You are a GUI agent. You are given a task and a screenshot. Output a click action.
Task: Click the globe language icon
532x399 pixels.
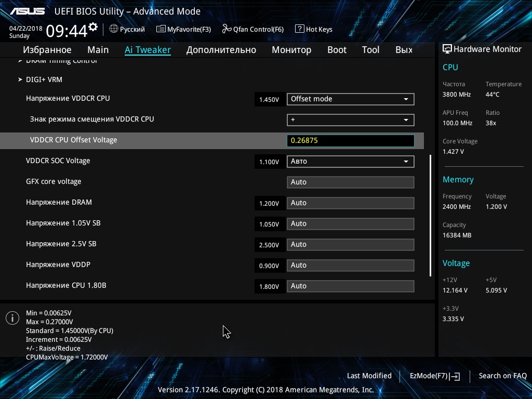click(114, 29)
